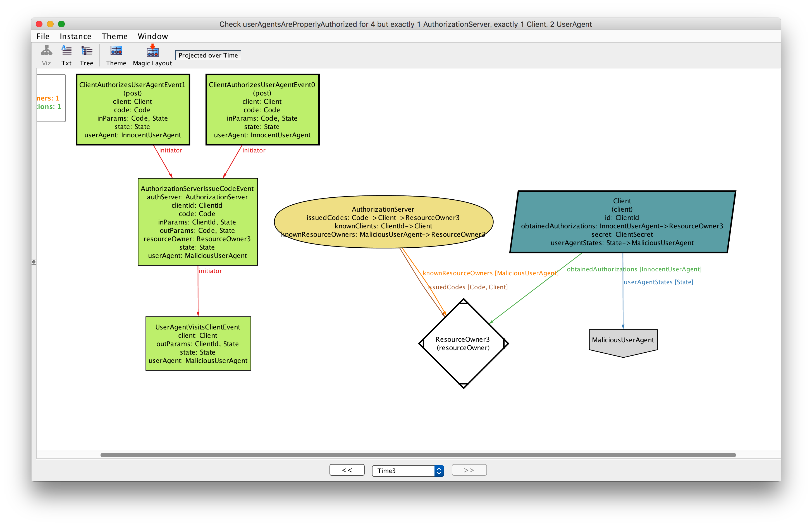Open the Window menu

152,36
